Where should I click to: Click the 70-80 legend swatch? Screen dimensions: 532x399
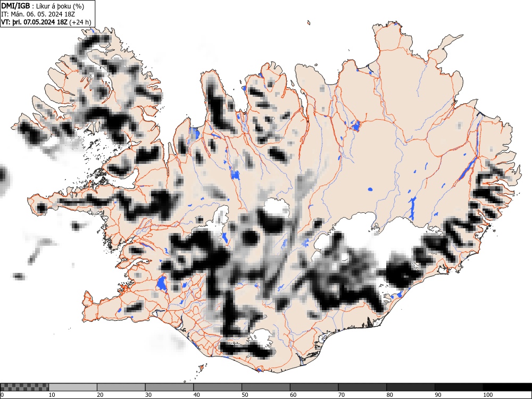pos(362,387)
